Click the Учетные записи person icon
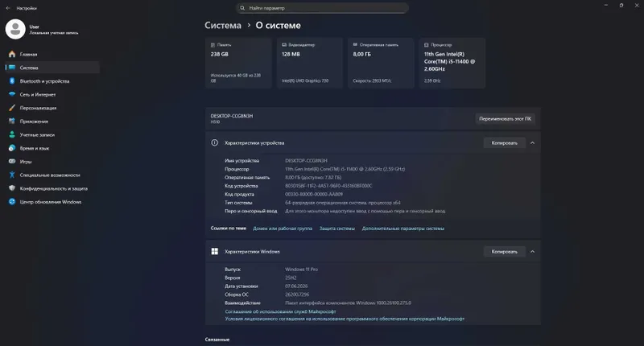Viewport: 644px width, 346px height. coord(12,134)
